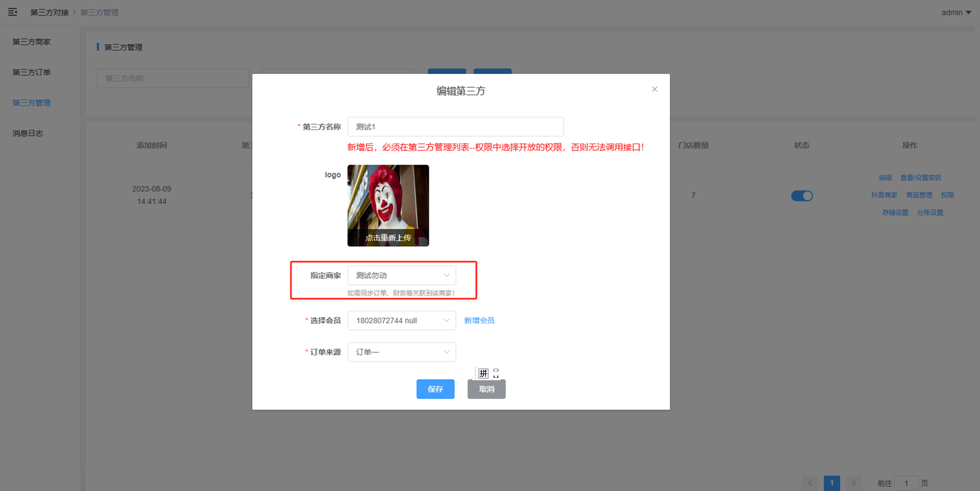Open 分账设置 link in the table row
This screenshot has width=980, height=491.
(930, 213)
